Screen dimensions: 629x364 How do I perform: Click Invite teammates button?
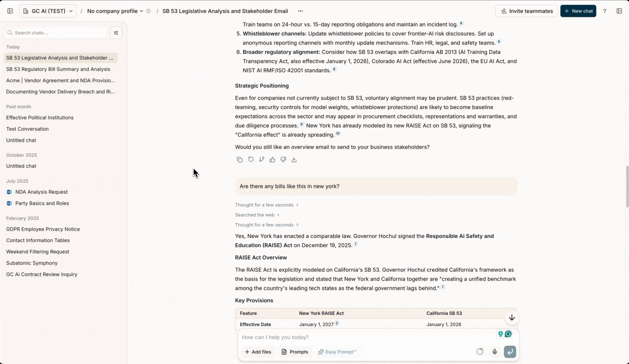point(526,11)
